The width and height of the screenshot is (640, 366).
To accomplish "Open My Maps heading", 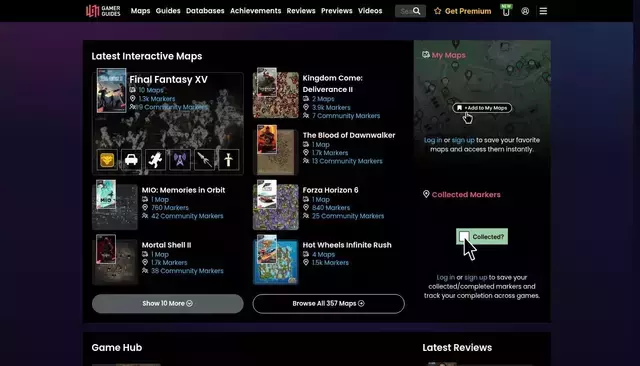I will click(x=449, y=55).
